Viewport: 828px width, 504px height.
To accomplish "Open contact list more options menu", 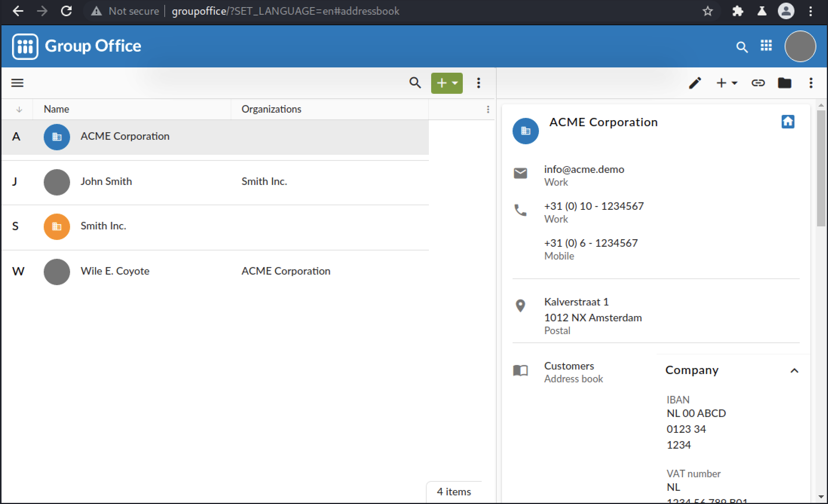I will [x=479, y=83].
